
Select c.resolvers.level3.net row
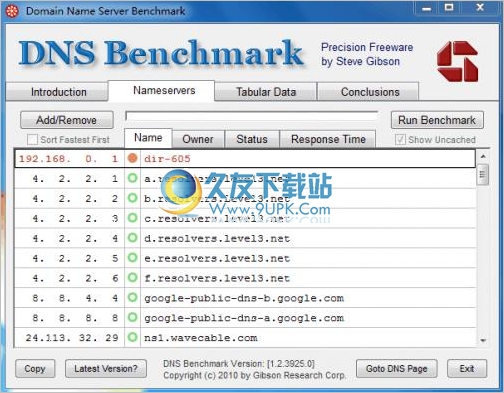pyautogui.click(x=245, y=218)
